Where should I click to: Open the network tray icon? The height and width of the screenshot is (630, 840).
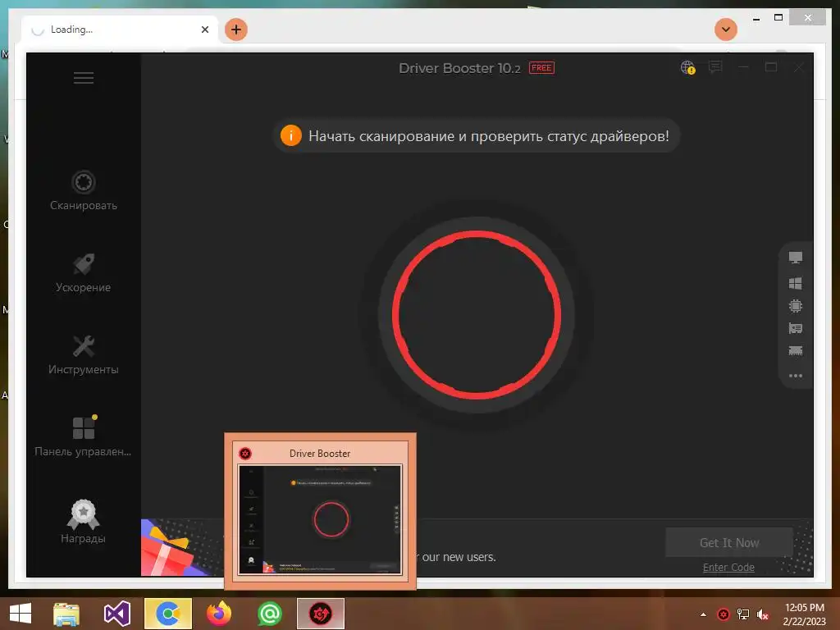[743, 614]
